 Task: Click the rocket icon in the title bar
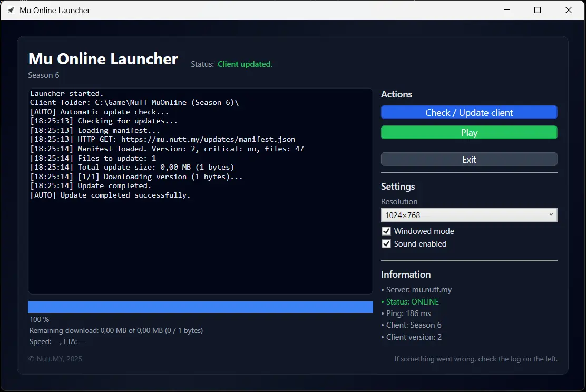pos(11,11)
